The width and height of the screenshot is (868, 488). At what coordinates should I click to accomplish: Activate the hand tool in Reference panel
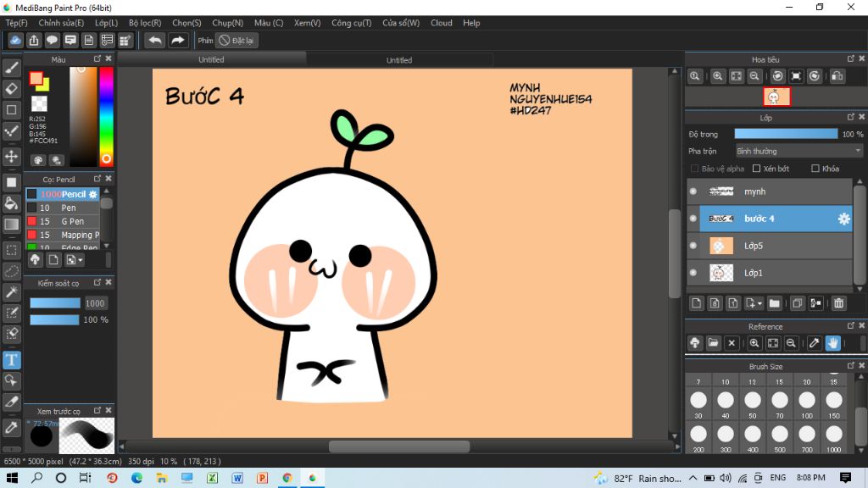[x=833, y=343]
